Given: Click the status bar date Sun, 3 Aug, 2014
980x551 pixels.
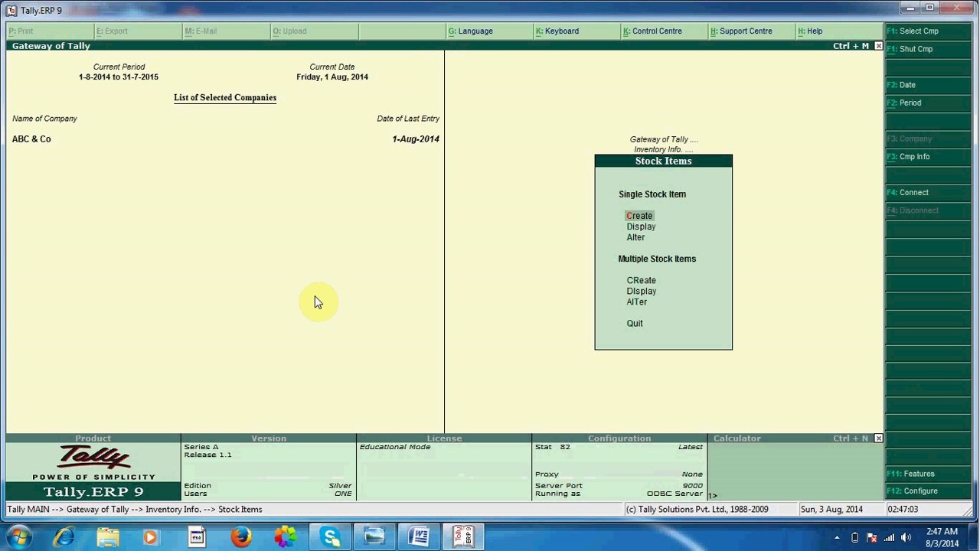Looking at the screenshot, I should (831, 510).
